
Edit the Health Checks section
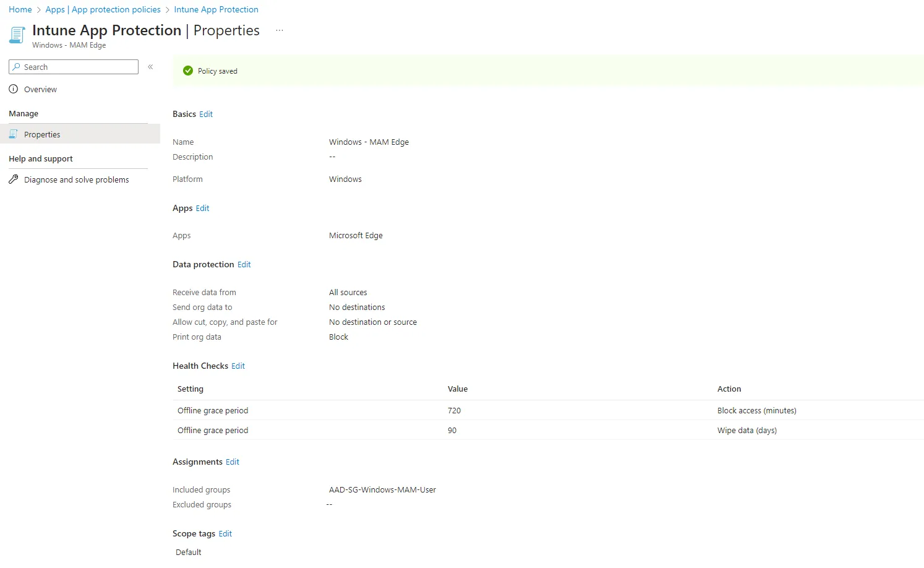click(238, 366)
